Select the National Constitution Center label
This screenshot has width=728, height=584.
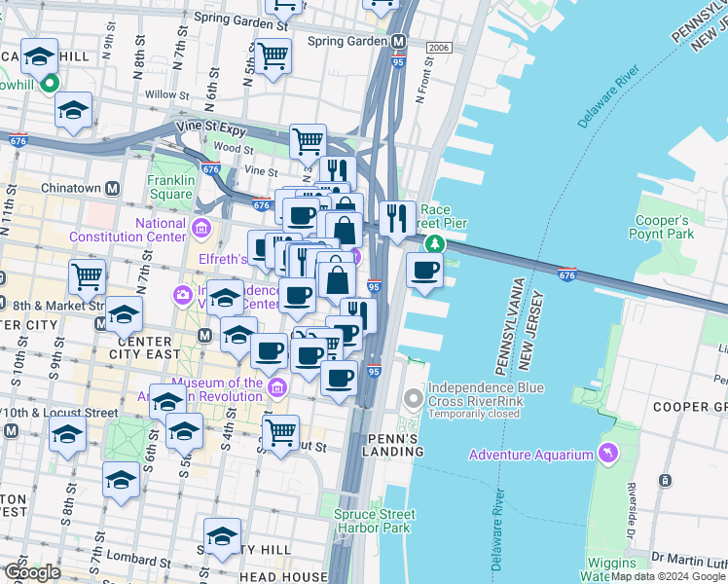pos(127,230)
